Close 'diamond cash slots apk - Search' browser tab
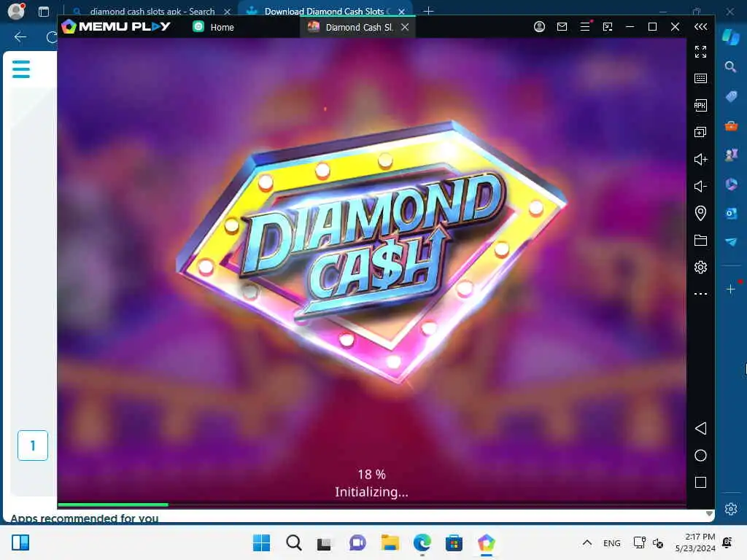 (x=228, y=11)
